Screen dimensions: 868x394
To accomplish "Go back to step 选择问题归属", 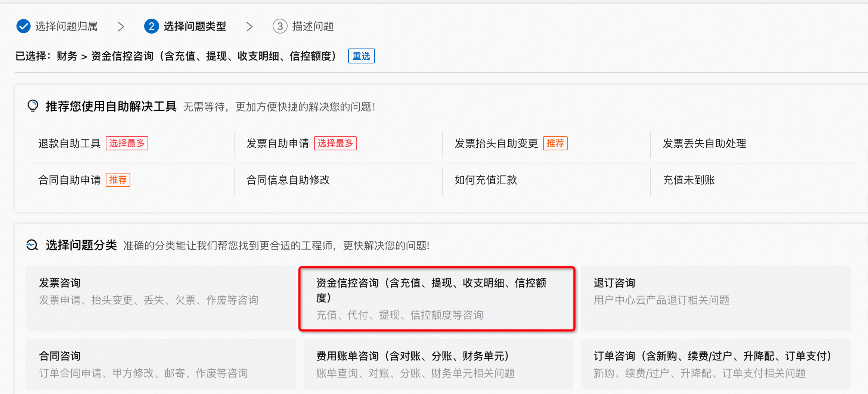I will coord(66,26).
